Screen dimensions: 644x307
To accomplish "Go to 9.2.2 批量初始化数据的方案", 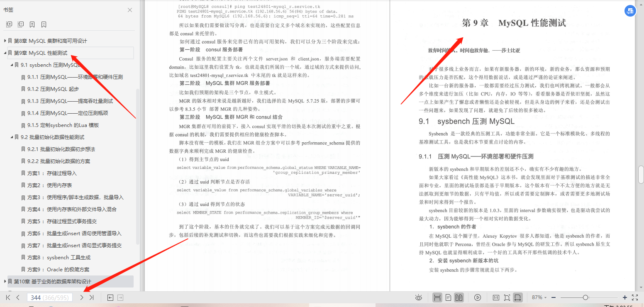I will pyautogui.click(x=59, y=161).
